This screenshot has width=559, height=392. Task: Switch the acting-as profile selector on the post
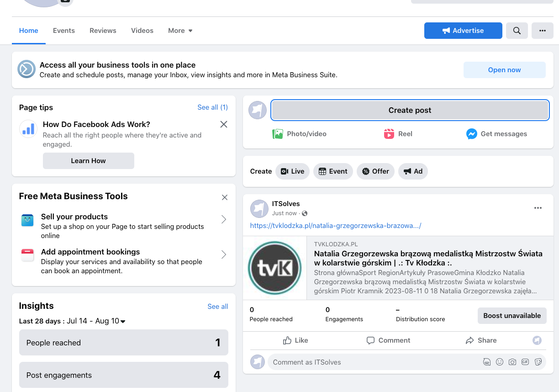pyautogui.click(x=538, y=340)
